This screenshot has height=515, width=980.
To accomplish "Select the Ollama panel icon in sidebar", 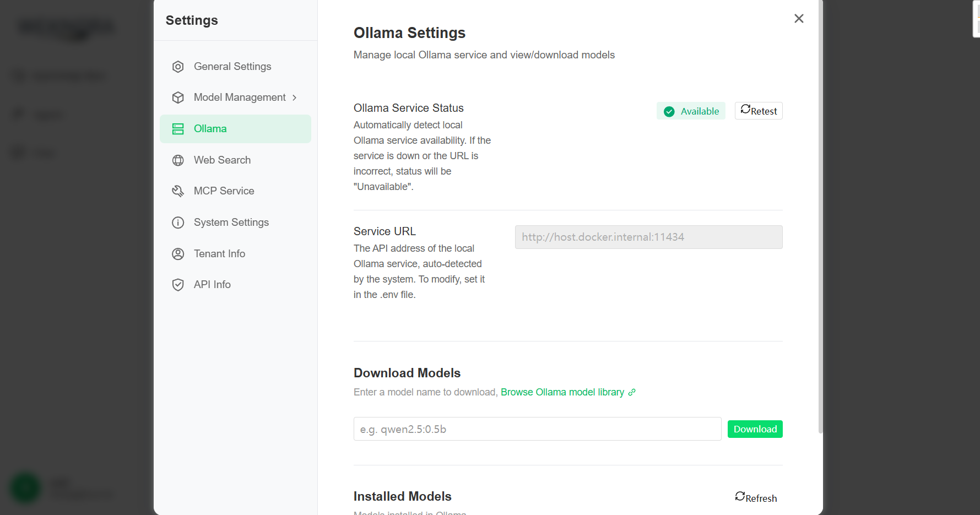I will tap(178, 128).
